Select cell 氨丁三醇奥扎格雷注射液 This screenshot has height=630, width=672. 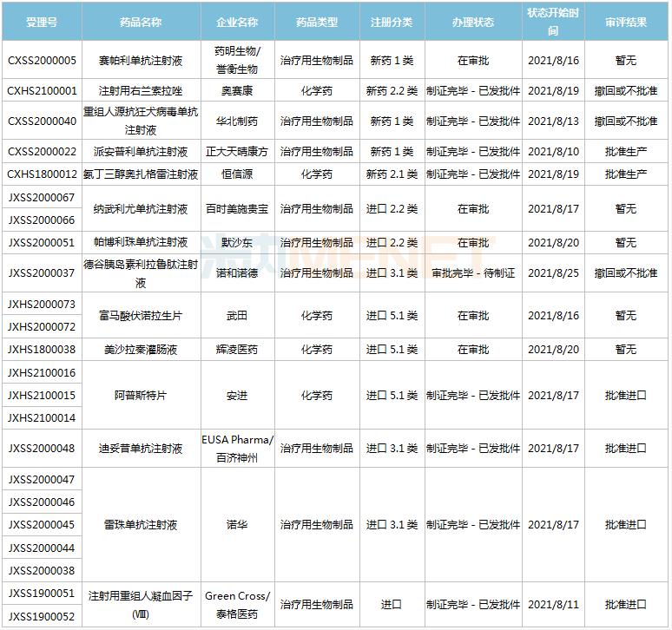click(x=141, y=174)
